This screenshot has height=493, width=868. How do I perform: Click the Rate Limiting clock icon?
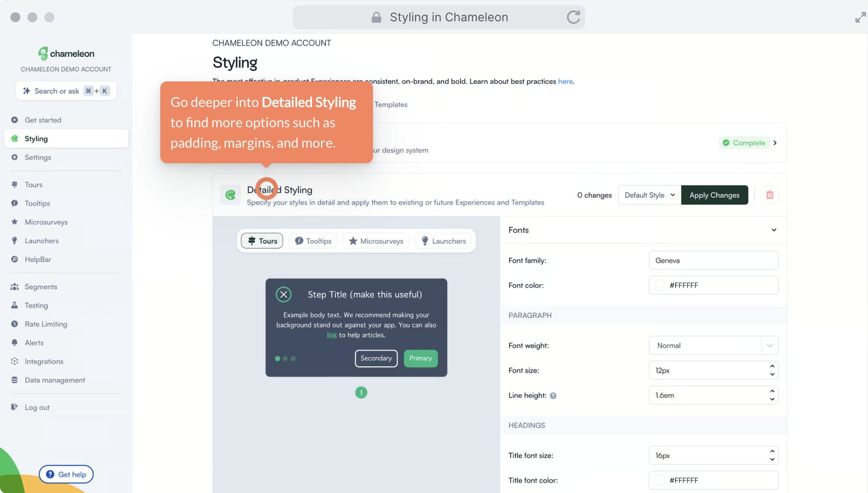coord(15,324)
